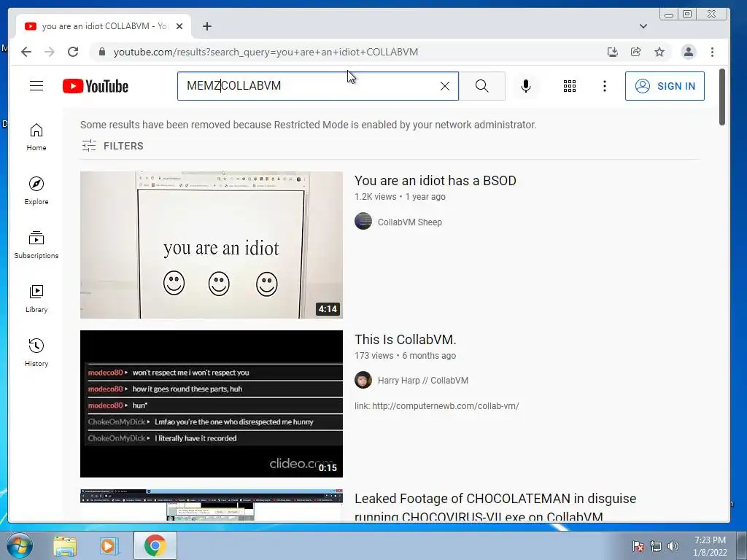Click the magnifier search button
The height and width of the screenshot is (560, 747).
pyautogui.click(x=481, y=86)
